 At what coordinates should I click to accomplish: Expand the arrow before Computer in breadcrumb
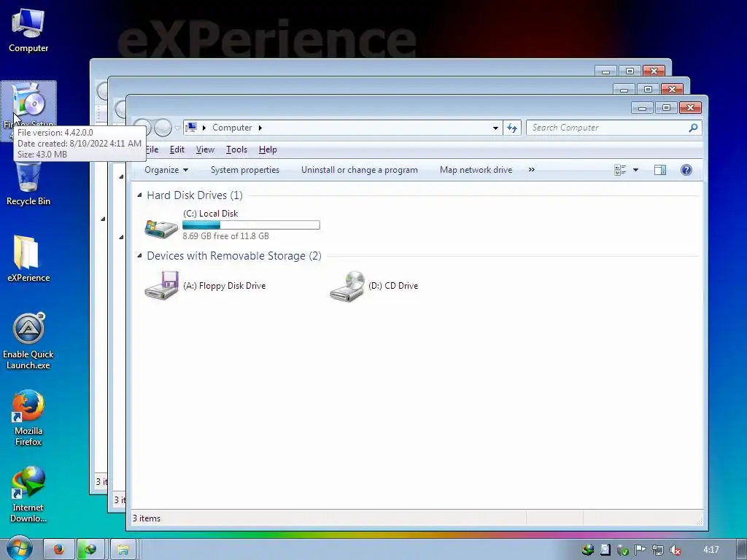click(204, 128)
